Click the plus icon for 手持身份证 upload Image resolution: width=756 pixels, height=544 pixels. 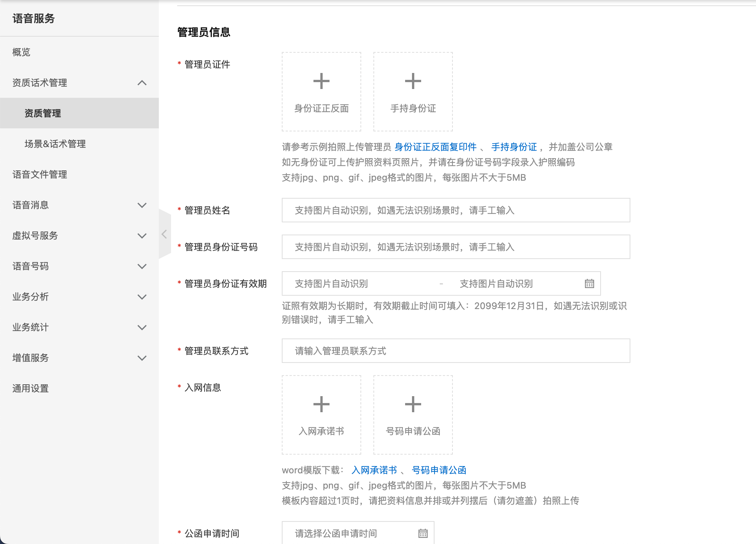point(413,81)
